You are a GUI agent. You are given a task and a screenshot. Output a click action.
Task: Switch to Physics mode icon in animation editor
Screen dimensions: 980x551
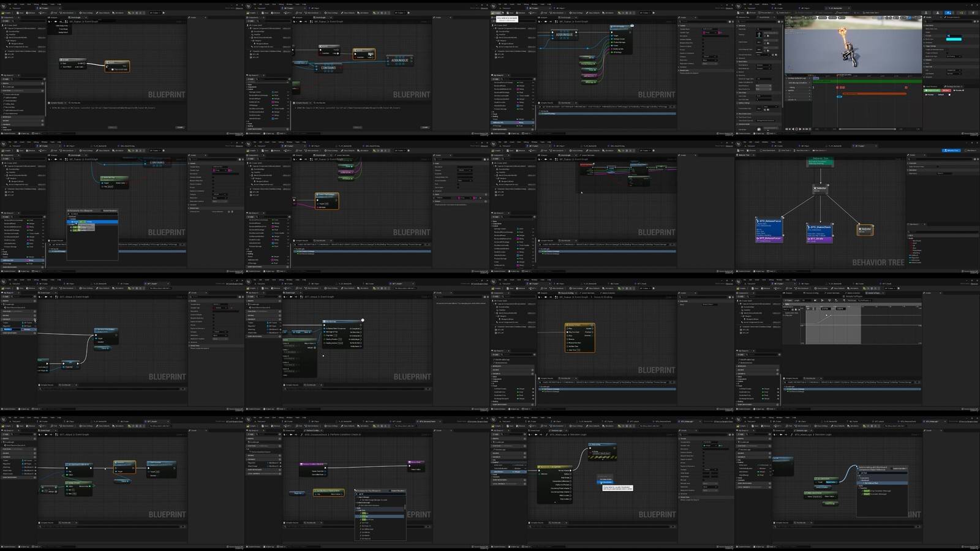pyautogui.click(x=973, y=13)
